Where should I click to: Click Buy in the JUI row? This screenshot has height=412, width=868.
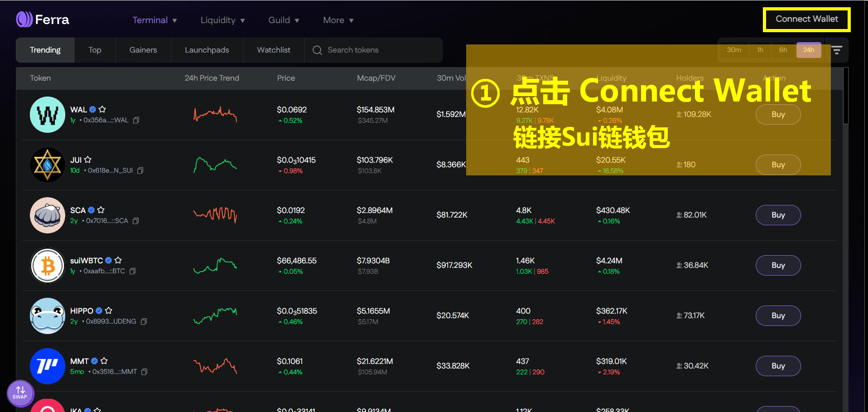click(778, 165)
